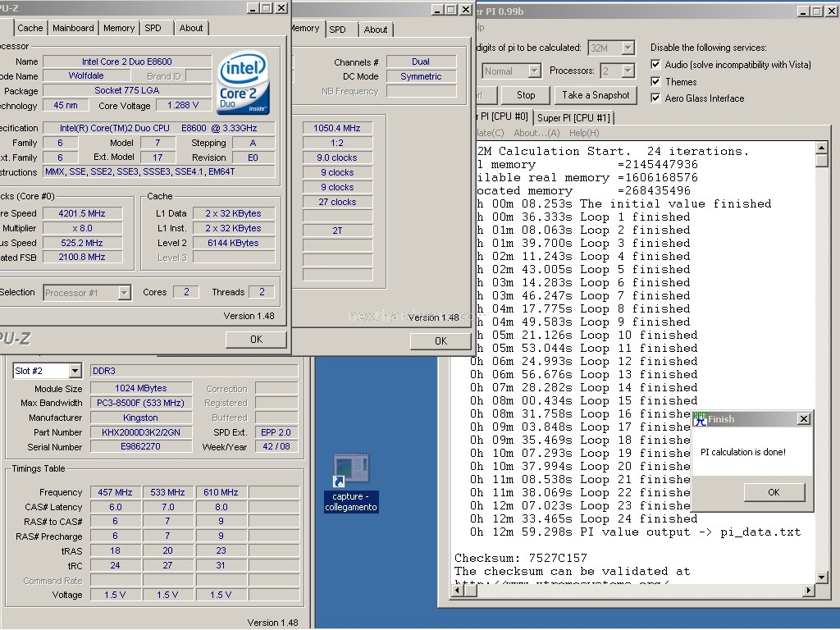Click the command rate value '2T'
This screenshot has width=840, height=630.
(x=337, y=231)
